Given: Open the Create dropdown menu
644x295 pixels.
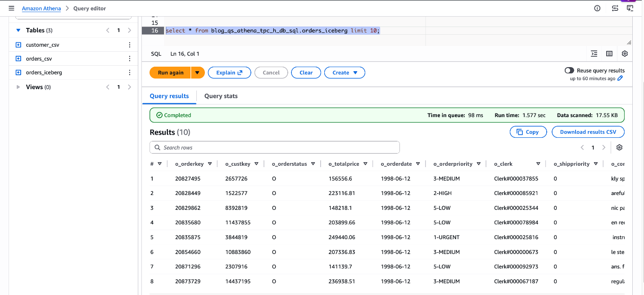Looking at the screenshot, I should pos(345,73).
